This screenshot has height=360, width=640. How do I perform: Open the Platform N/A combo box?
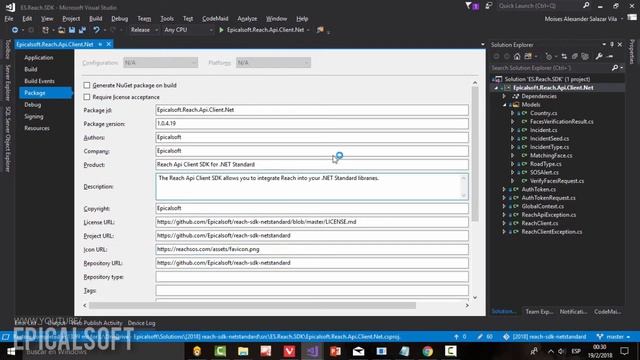(273, 62)
